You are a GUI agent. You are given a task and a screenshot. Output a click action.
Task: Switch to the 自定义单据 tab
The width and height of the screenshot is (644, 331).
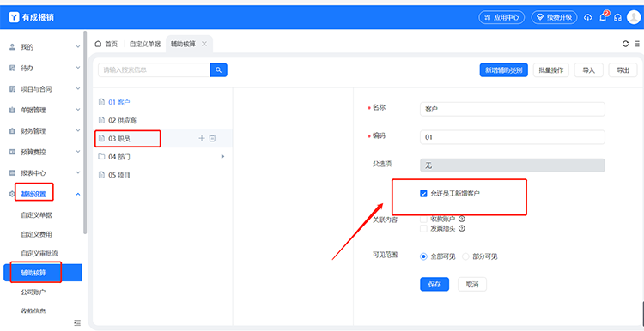coord(145,44)
